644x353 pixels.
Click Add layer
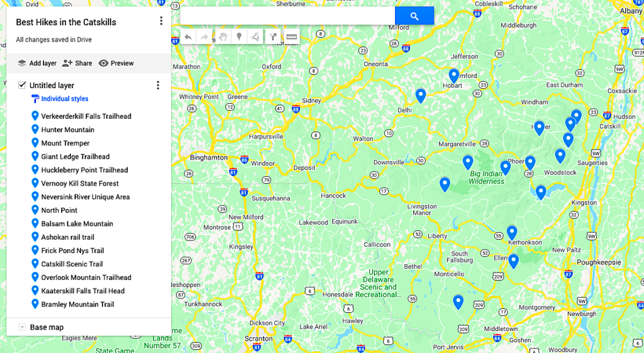[x=37, y=63]
